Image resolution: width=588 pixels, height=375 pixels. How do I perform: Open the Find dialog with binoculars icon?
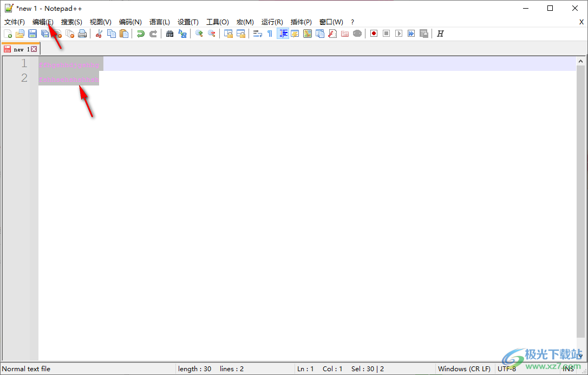click(x=169, y=33)
